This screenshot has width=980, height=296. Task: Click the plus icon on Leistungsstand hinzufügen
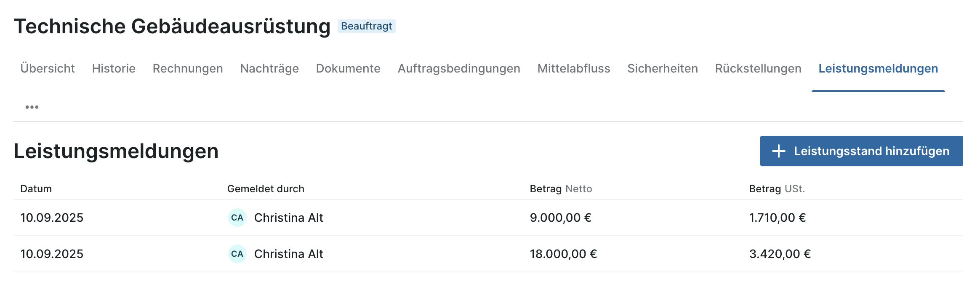778,151
